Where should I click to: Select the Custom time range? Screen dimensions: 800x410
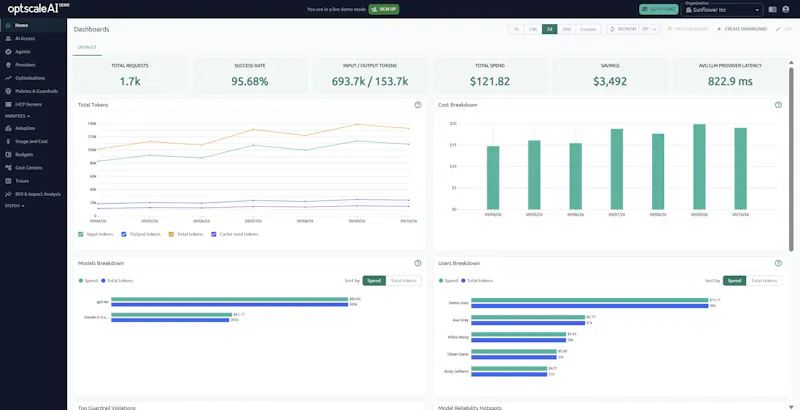pos(588,29)
